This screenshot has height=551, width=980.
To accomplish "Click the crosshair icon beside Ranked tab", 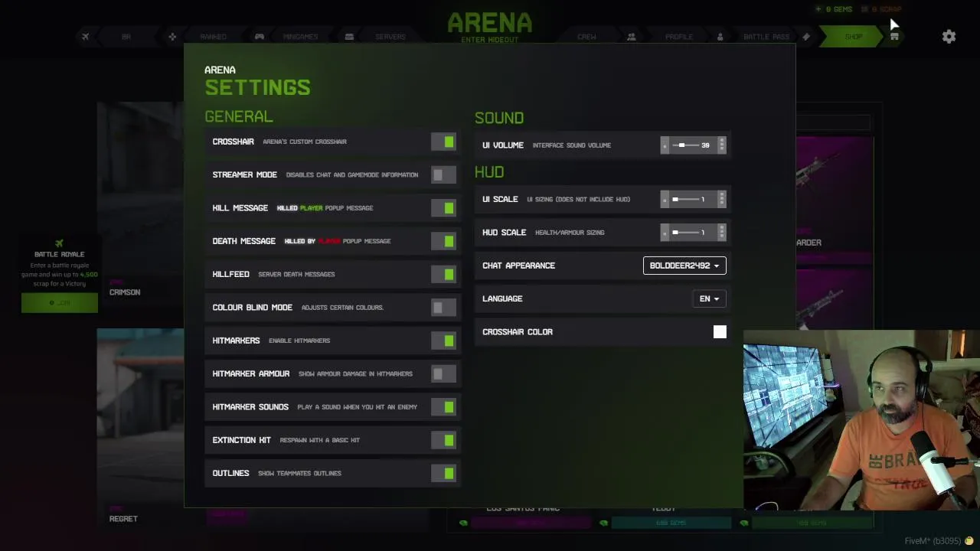I will coord(172,37).
